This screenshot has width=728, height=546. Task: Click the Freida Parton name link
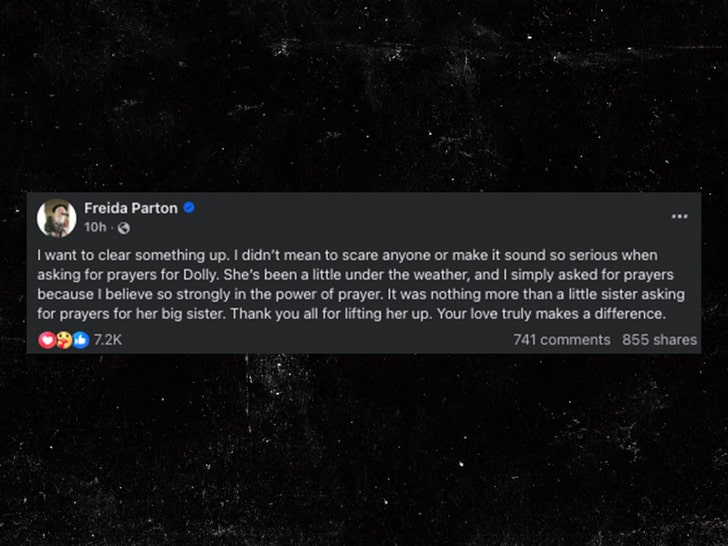click(x=130, y=208)
